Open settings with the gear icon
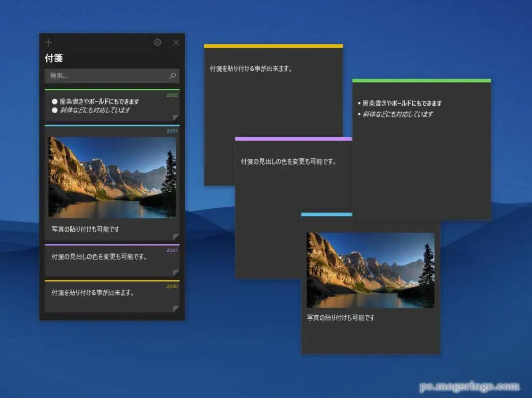This screenshot has width=532, height=398. (157, 43)
